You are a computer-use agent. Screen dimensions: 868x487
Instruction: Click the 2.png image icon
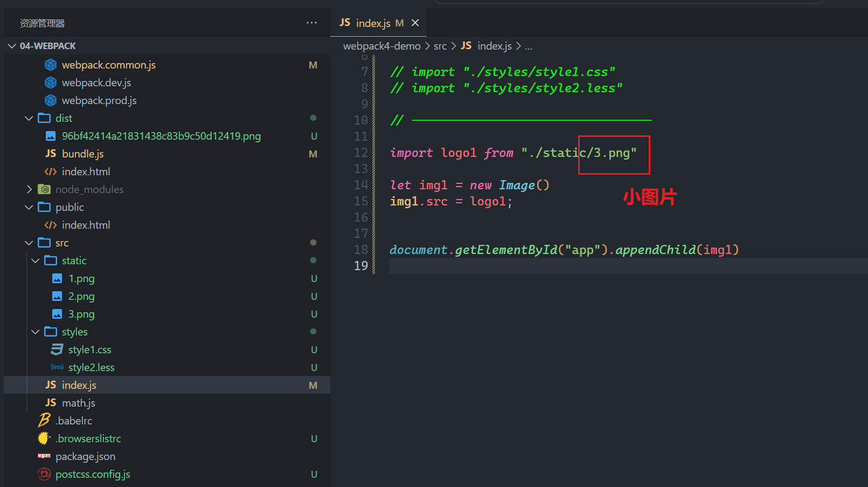coord(57,296)
